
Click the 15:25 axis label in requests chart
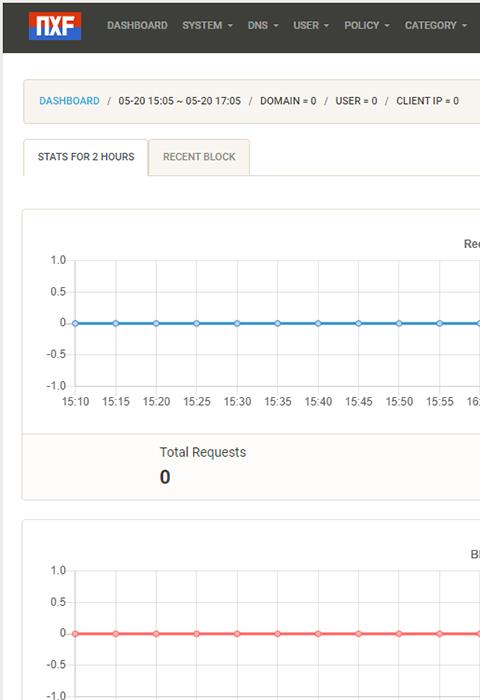coord(197,401)
